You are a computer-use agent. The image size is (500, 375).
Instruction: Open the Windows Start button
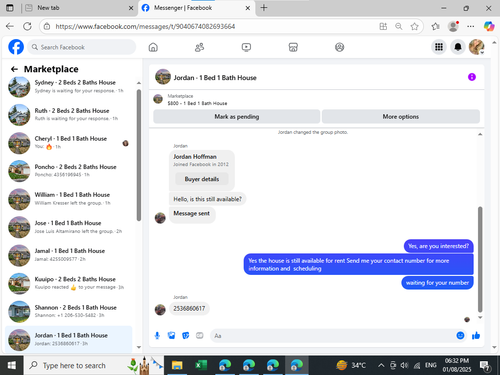[11, 365]
